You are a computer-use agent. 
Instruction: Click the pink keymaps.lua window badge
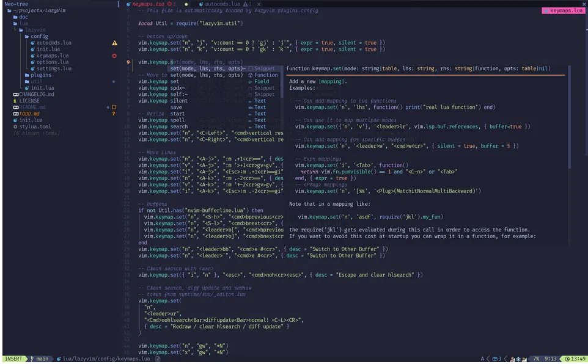tap(564, 10)
